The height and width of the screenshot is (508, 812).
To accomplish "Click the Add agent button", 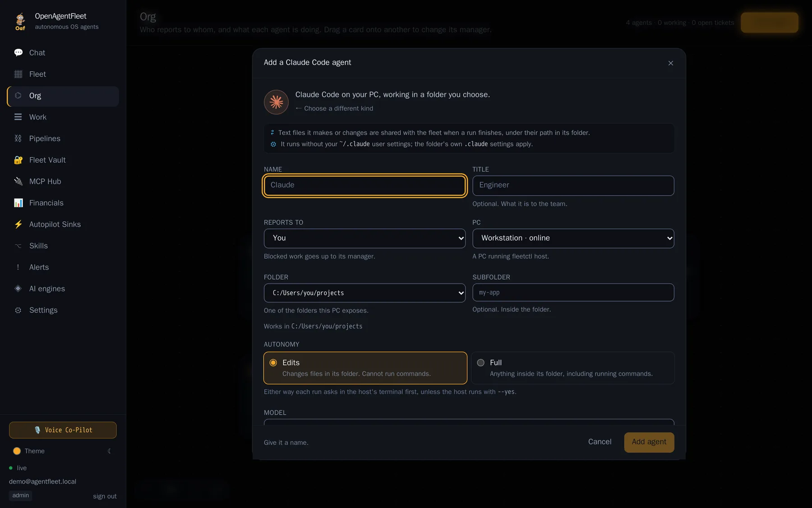I will click(x=649, y=442).
